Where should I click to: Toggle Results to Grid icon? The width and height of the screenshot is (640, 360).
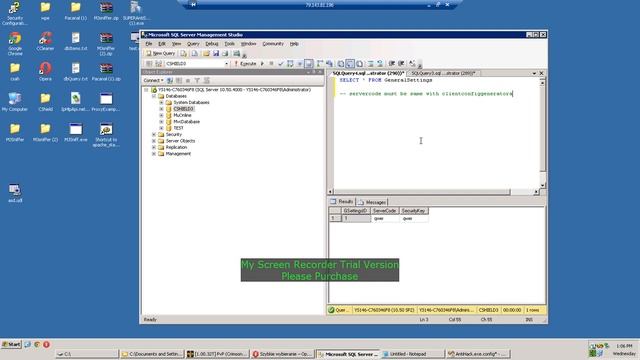[x=350, y=64]
